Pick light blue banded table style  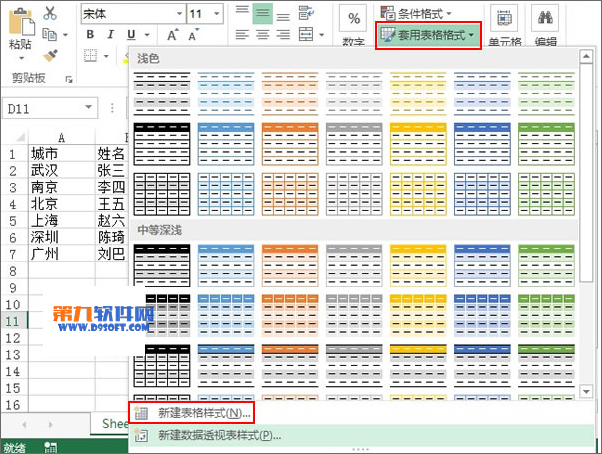[x=226, y=94]
